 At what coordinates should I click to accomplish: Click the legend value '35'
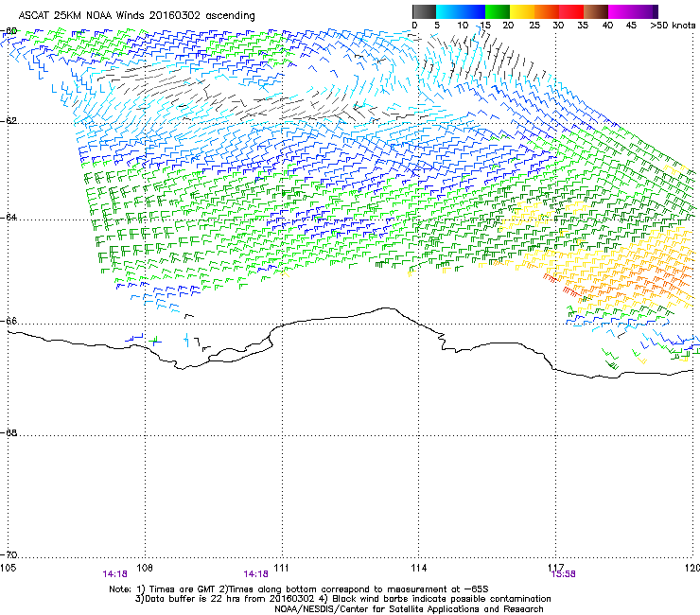[x=583, y=26]
